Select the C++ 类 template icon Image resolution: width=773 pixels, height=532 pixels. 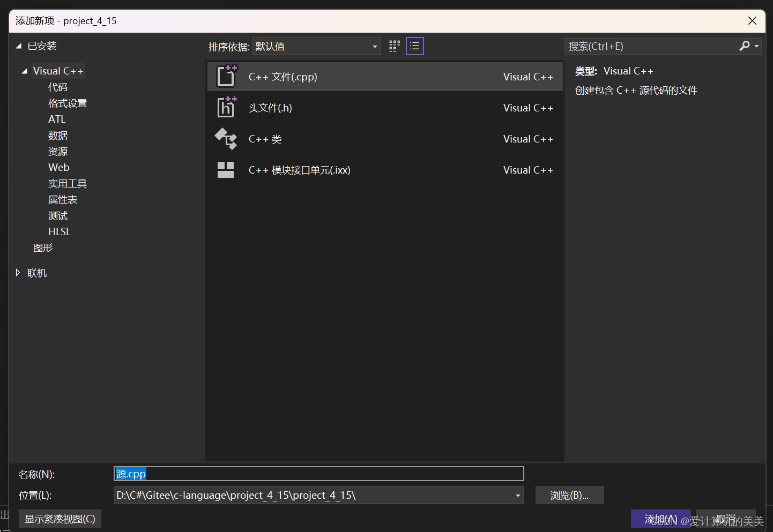(x=226, y=139)
